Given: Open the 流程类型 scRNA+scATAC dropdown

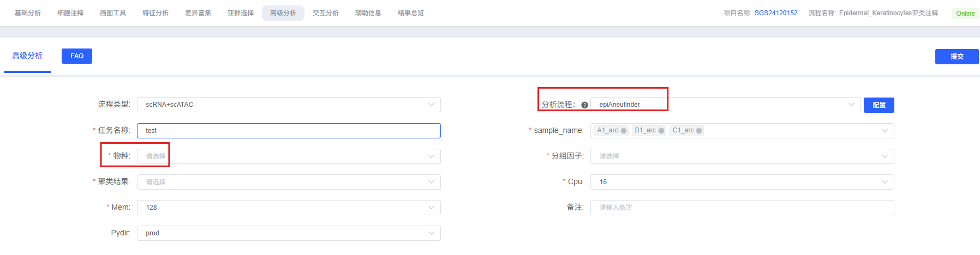Looking at the screenshot, I should [x=289, y=105].
